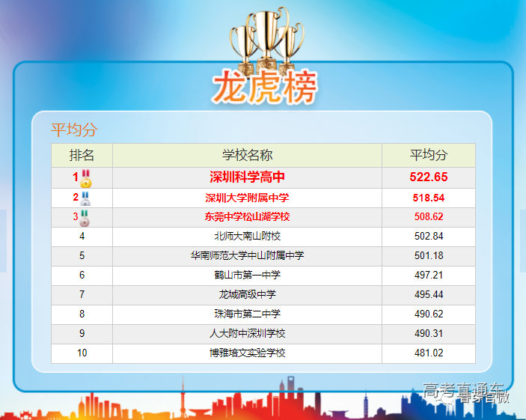Image resolution: width=526 pixels, height=420 pixels.
Task: Click 北师大南山附校 in the list
Action: coord(247,236)
